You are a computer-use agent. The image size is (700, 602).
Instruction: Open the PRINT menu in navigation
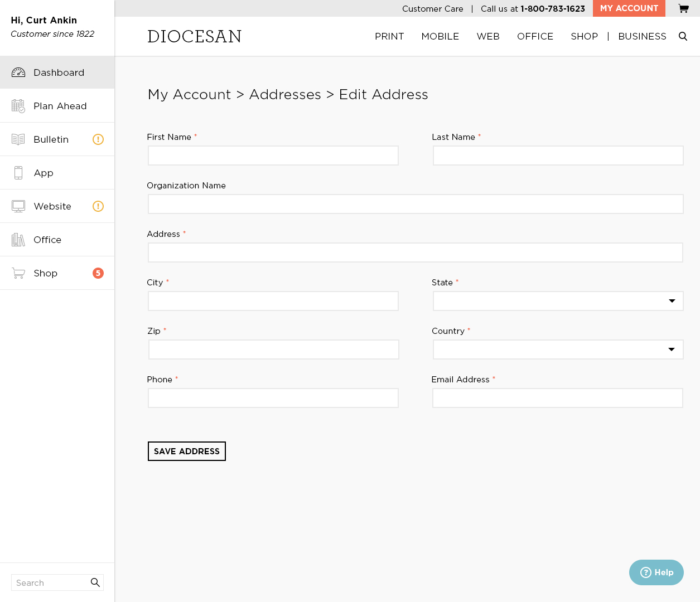pyautogui.click(x=389, y=36)
